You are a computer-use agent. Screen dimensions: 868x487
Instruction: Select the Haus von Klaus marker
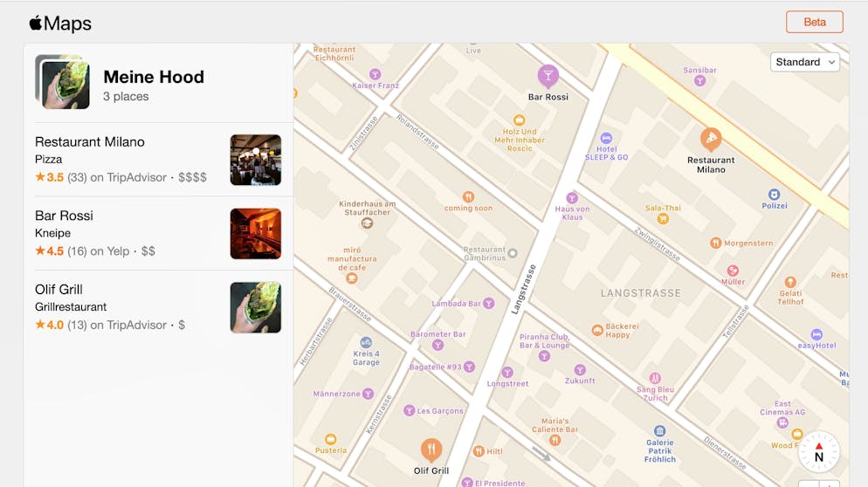pyautogui.click(x=572, y=197)
